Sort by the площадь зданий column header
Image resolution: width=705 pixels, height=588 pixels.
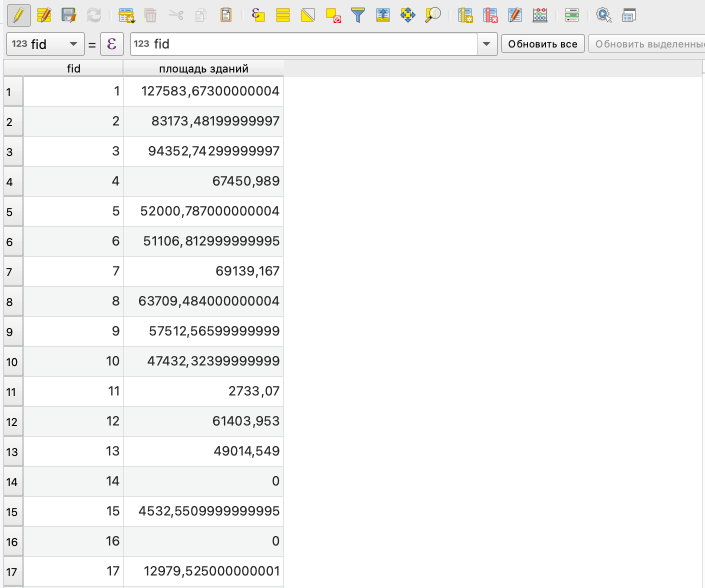pos(204,68)
